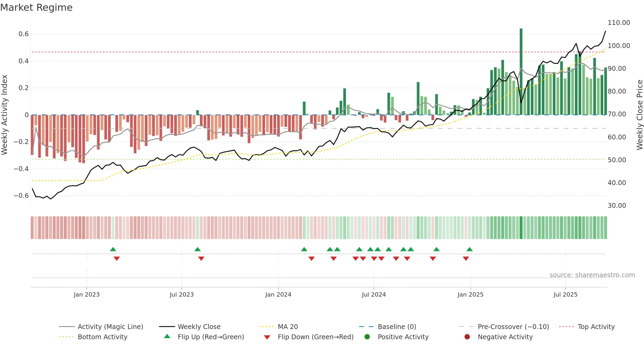Click the last red flip-down marker near Jan 2025

pyautogui.click(x=466, y=258)
